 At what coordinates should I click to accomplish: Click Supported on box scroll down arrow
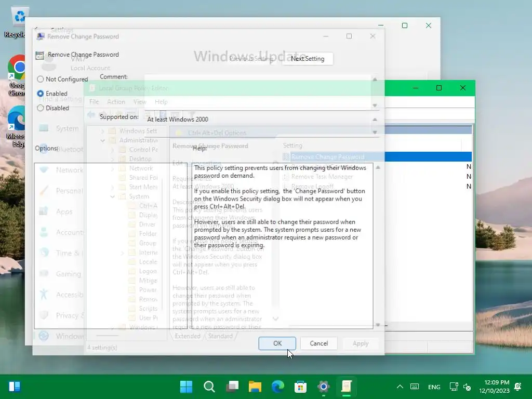(x=375, y=132)
